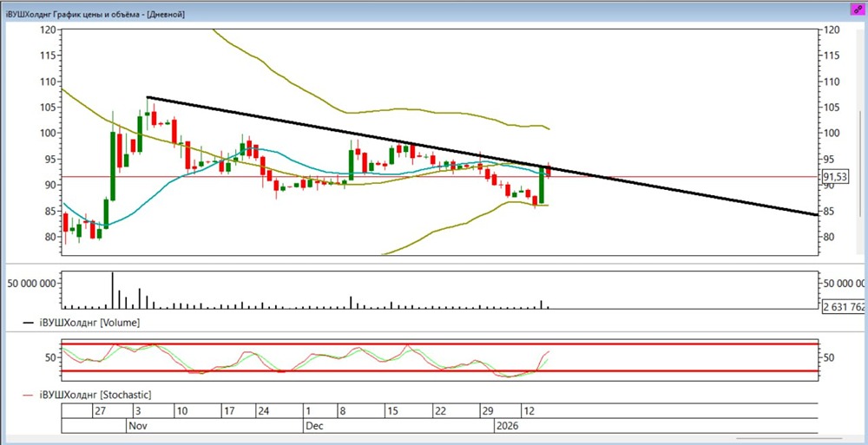This screenshot has width=868, height=445.
Task: Click the vertical scrollbar on right window edge
Action: click(x=859, y=163)
